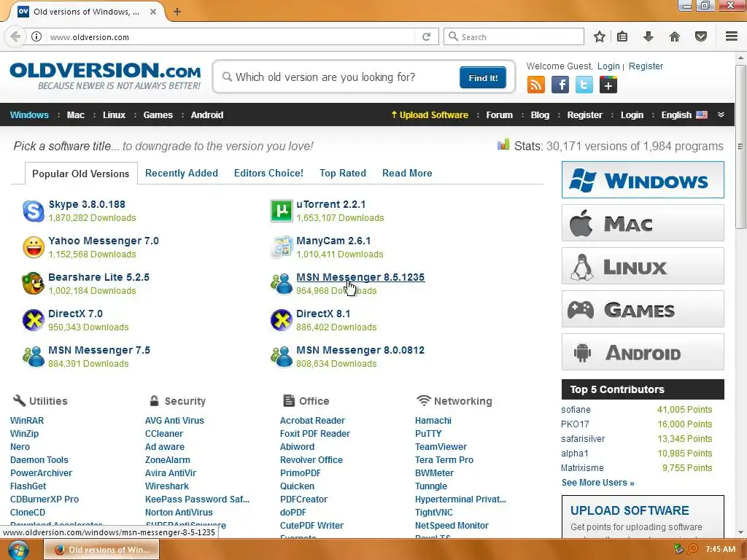Click the large Mac platform button
This screenshot has height=560, width=747.
coord(643,223)
